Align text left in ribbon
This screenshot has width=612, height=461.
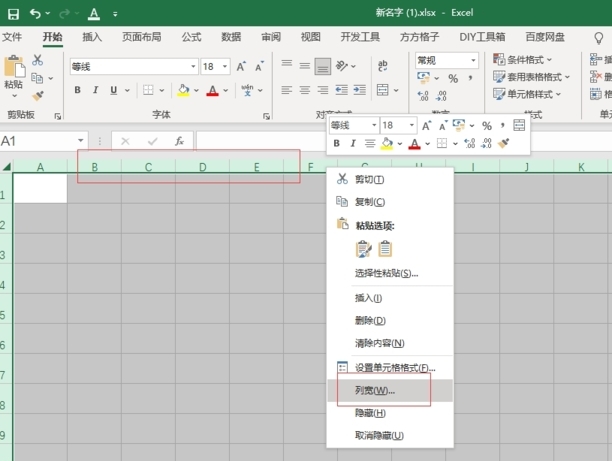coord(286,90)
